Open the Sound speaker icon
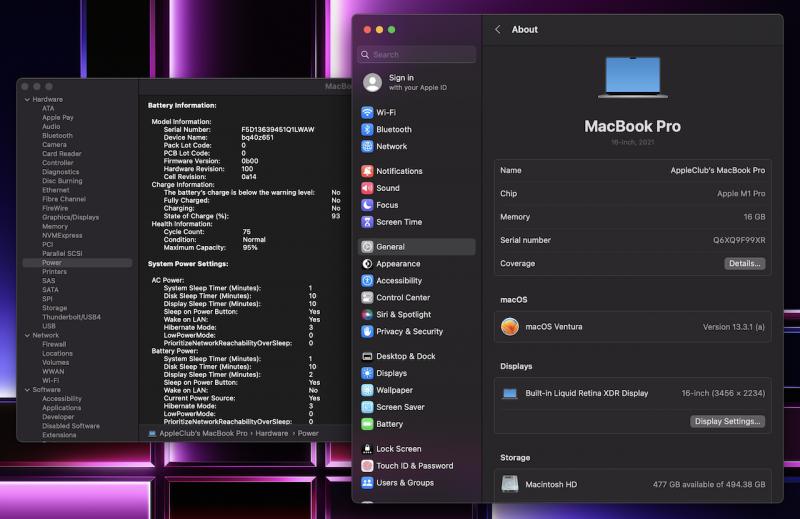 (367, 188)
